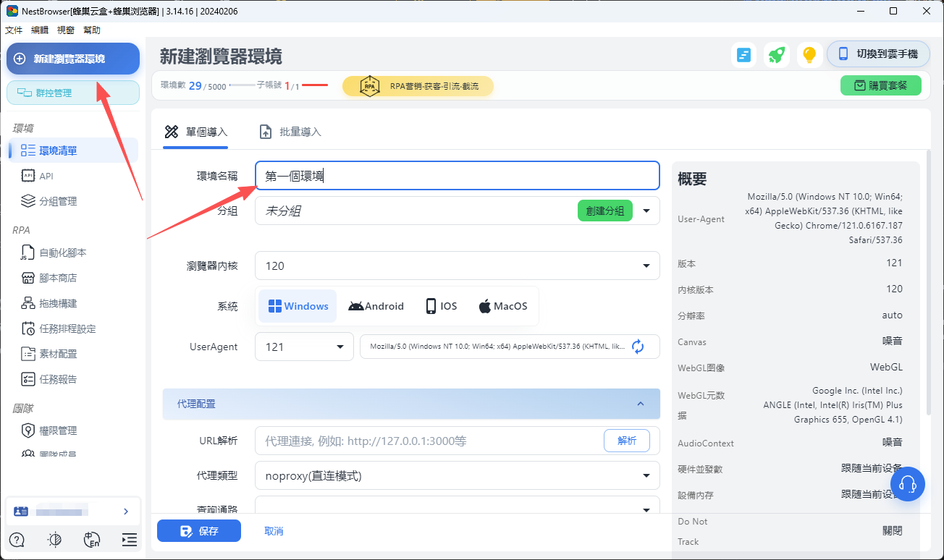Select Android as the system
The height and width of the screenshot is (560, 944).
click(x=376, y=305)
